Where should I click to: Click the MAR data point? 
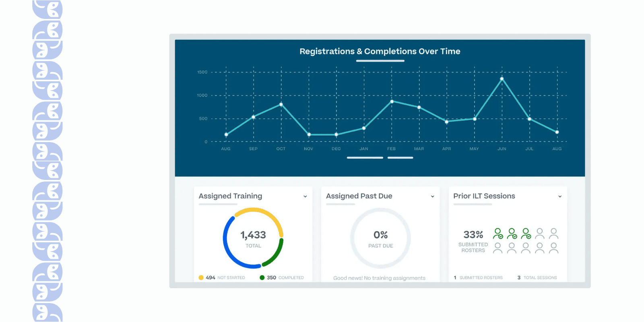(419, 107)
